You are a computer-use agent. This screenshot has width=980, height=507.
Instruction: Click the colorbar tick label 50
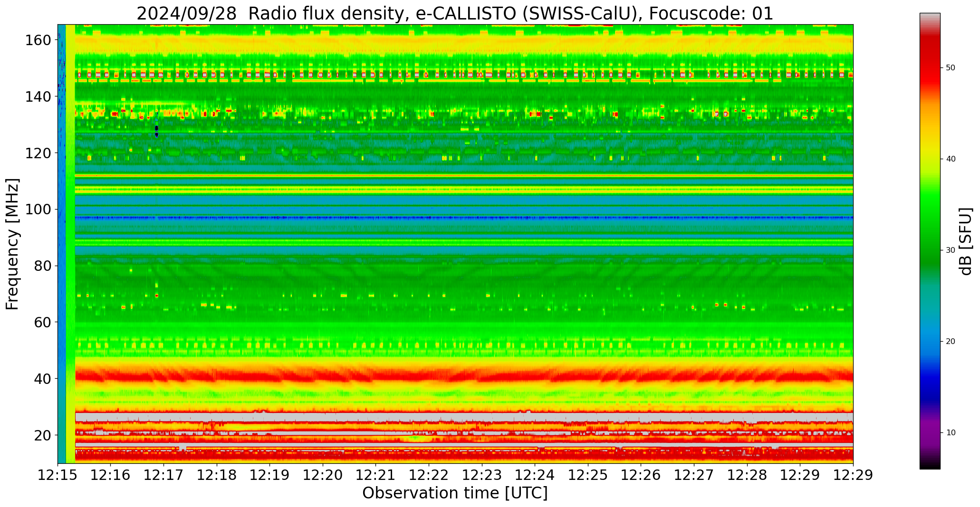click(951, 68)
